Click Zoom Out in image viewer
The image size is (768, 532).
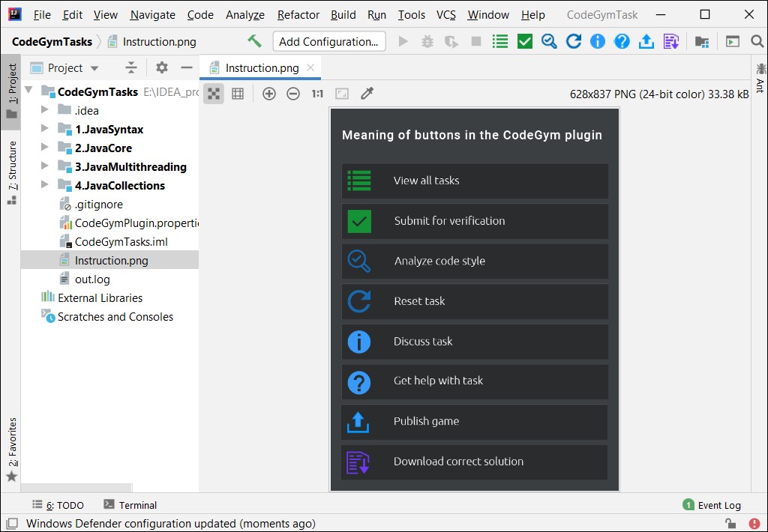(293, 94)
